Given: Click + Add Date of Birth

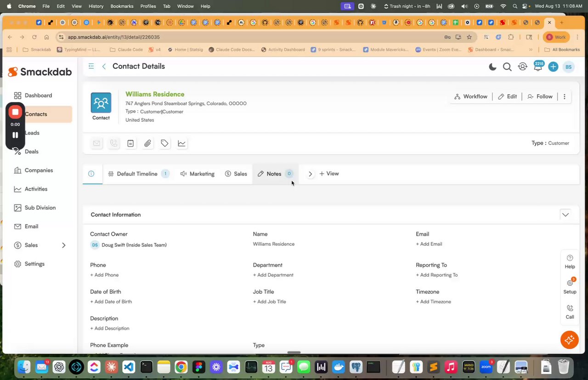Looking at the screenshot, I should [x=111, y=301].
